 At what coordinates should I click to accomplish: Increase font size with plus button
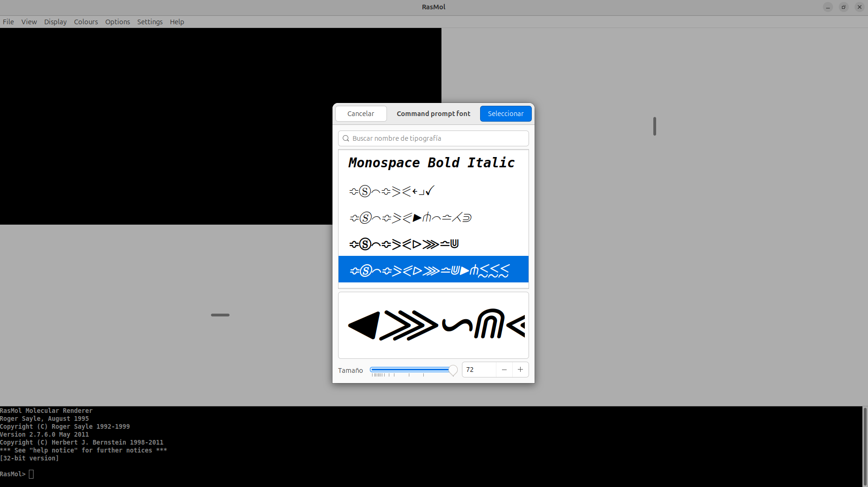[x=520, y=370]
